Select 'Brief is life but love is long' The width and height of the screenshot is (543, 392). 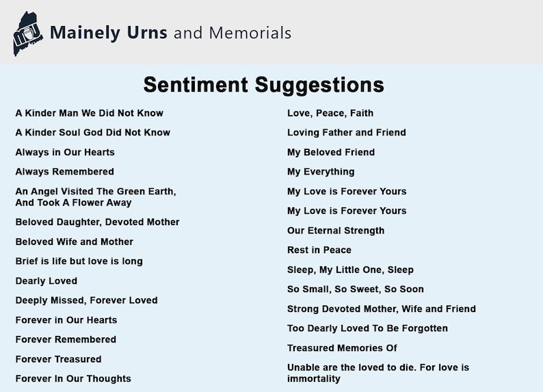(x=79, y=261)
